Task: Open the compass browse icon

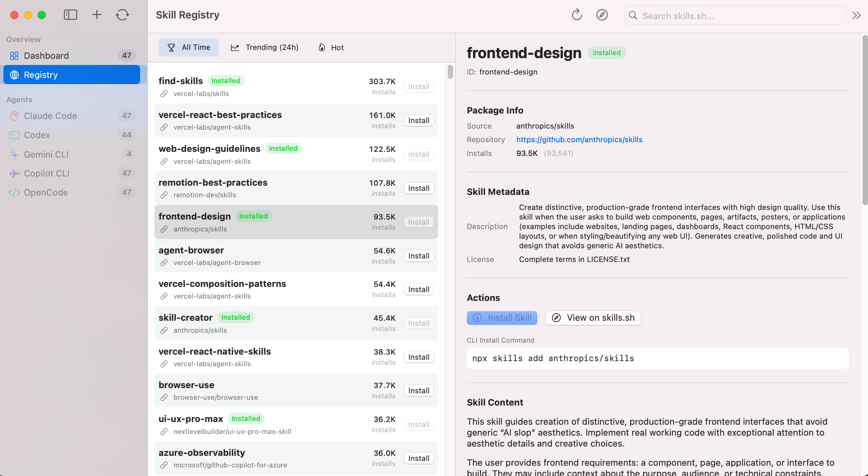Action: (x=602, y=15)
